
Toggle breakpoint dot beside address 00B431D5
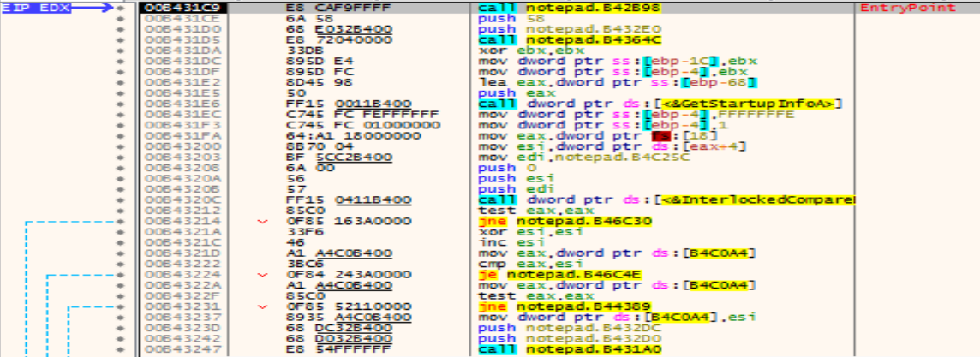[x=121, y=40]
